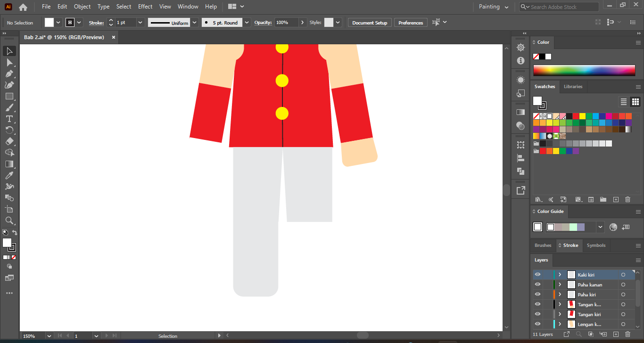Screen dimensions: 644x343
Task: Select the Paintbrush tool
Action: pyautogui.click(x=9, y=107)
